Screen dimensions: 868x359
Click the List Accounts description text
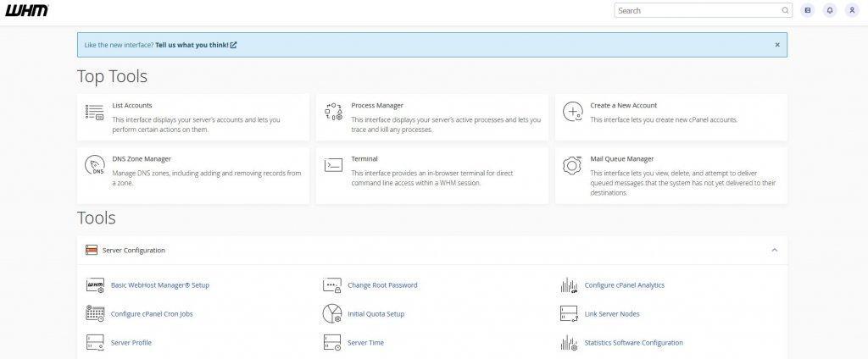(x=196, y=124)
